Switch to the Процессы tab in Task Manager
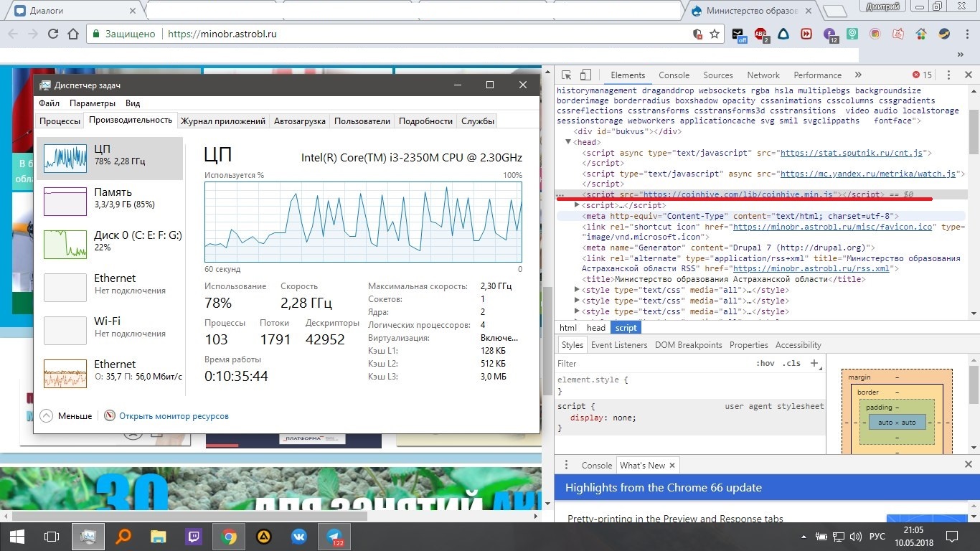 tap(60, 121)
